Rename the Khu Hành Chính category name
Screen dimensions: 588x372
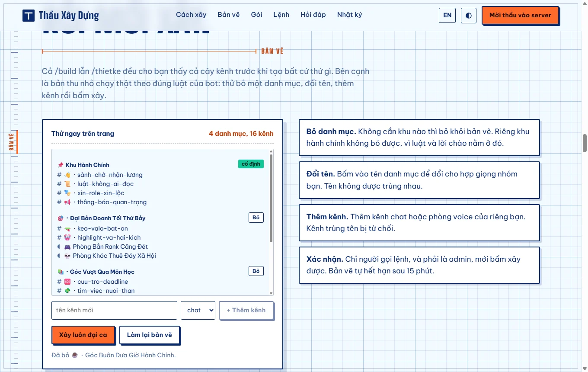pyautogui.click(x=87, y=165)
